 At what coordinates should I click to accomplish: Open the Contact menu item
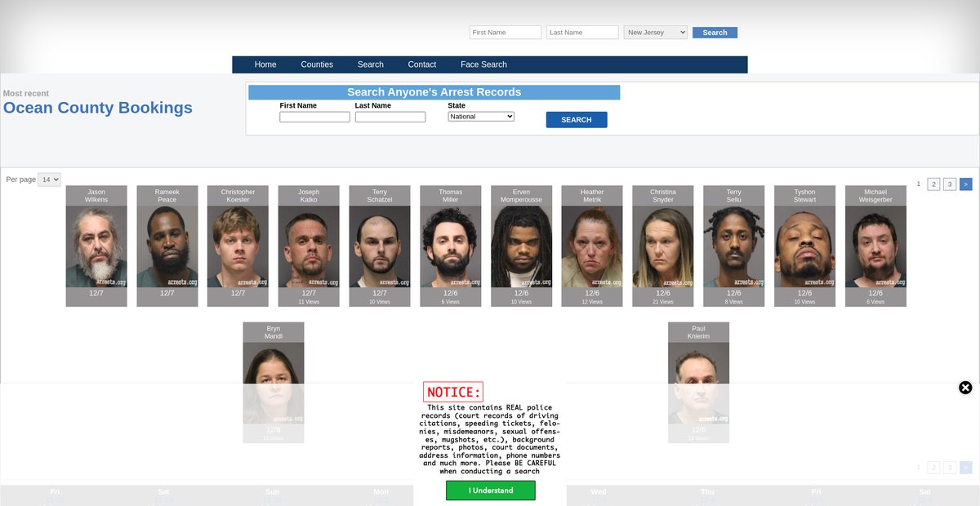422,64
